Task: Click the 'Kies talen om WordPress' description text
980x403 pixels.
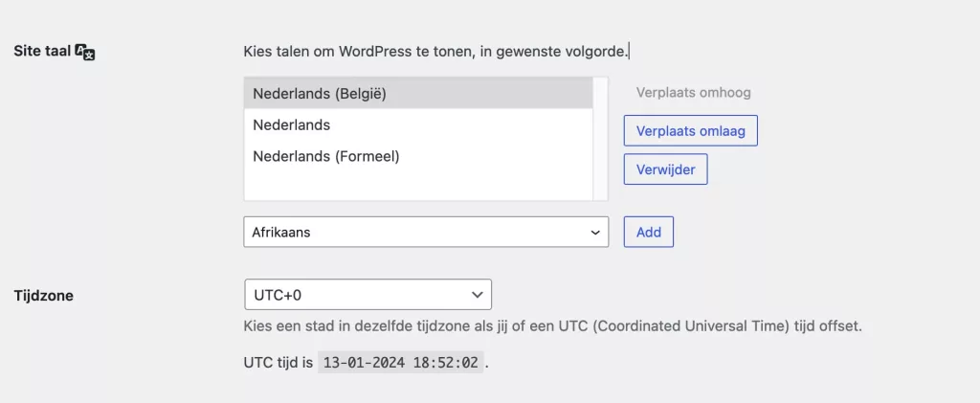Action: 436,50
